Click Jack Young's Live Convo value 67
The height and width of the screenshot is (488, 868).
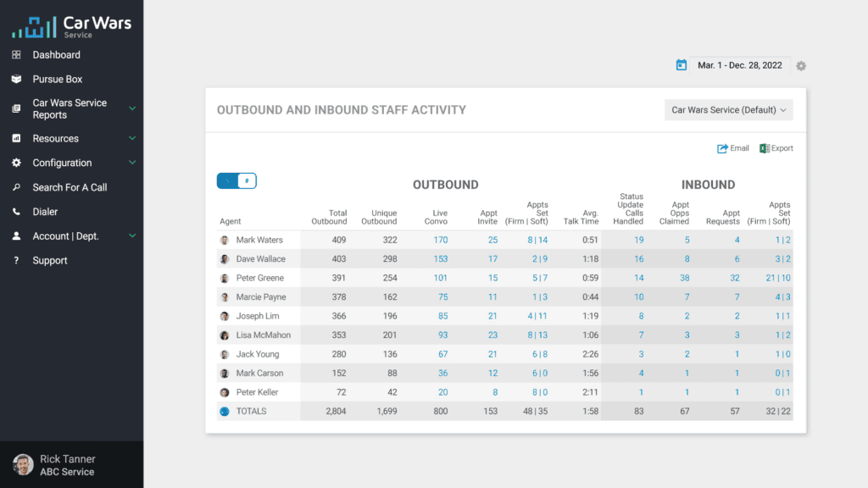(442, 354)
